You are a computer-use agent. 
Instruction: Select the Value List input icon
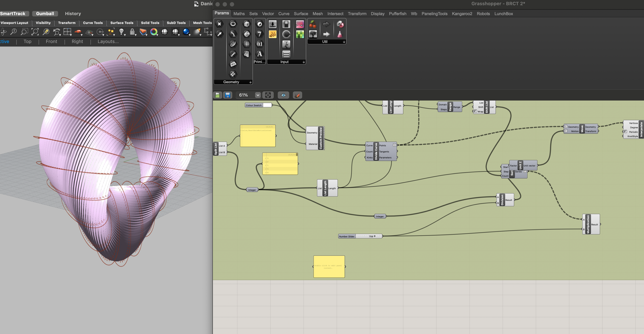286,54
